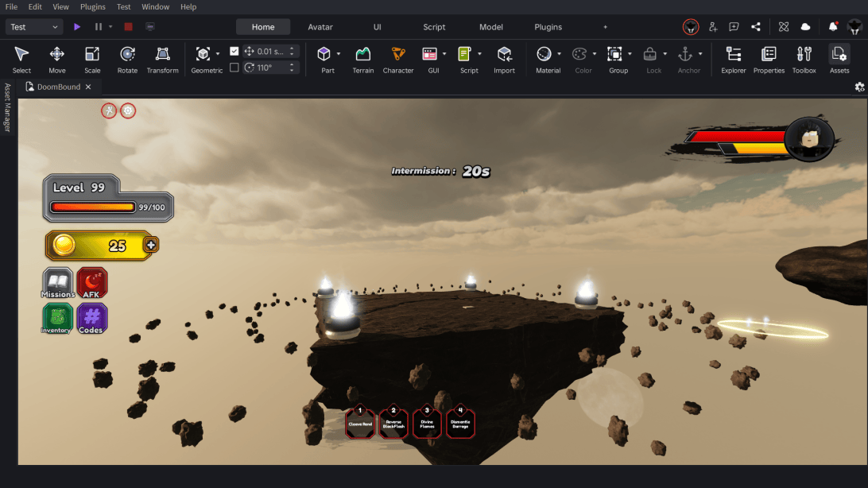Switch to the Rotate tool
Screen dimensions: 868x488
click(127, 59)
